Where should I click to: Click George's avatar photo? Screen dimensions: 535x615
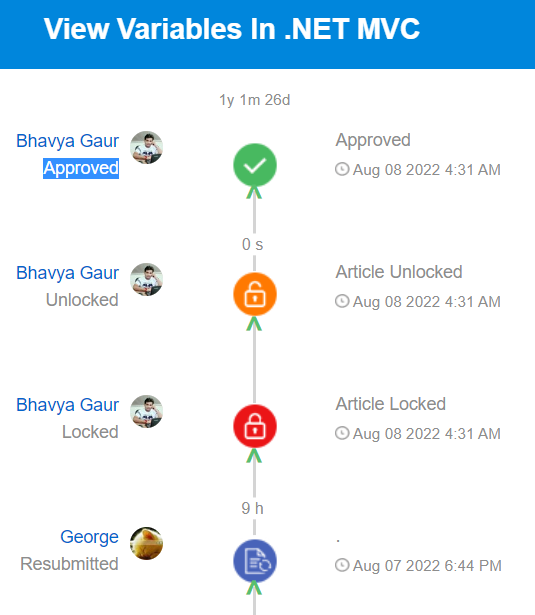point(147,543)
